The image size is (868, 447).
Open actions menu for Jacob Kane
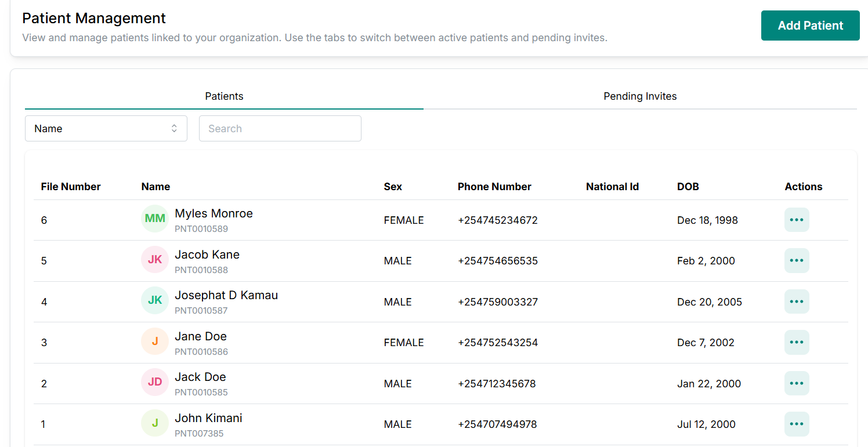click(797, 261)
